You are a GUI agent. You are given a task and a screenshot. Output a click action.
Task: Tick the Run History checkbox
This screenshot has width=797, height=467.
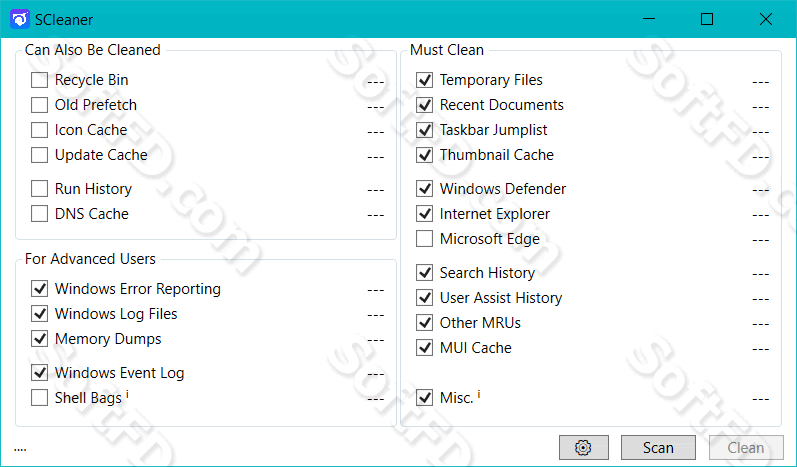tap(40, 189)
